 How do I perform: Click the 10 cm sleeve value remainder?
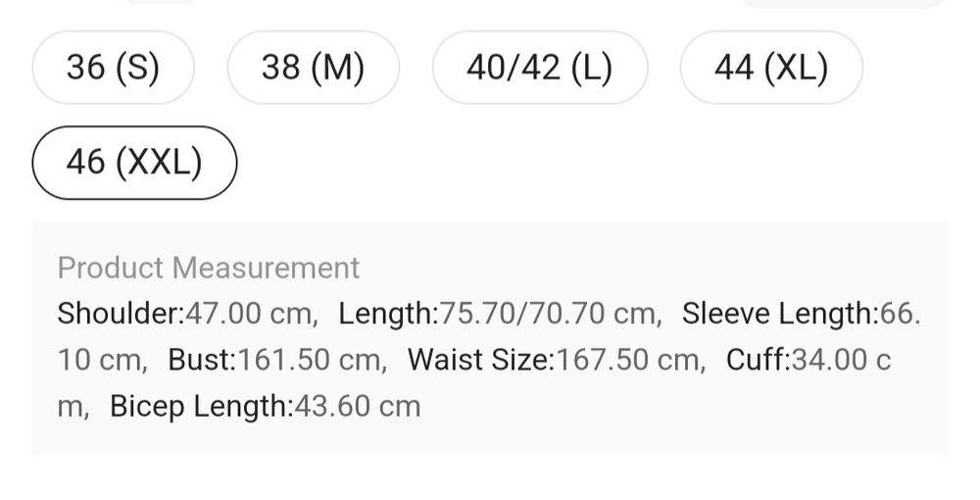101,360
